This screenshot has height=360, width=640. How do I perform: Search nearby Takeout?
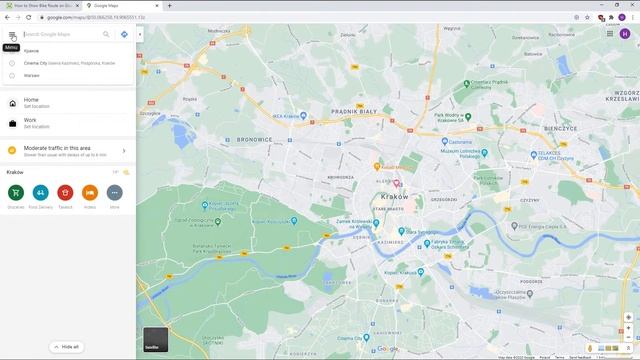point(65,193)
